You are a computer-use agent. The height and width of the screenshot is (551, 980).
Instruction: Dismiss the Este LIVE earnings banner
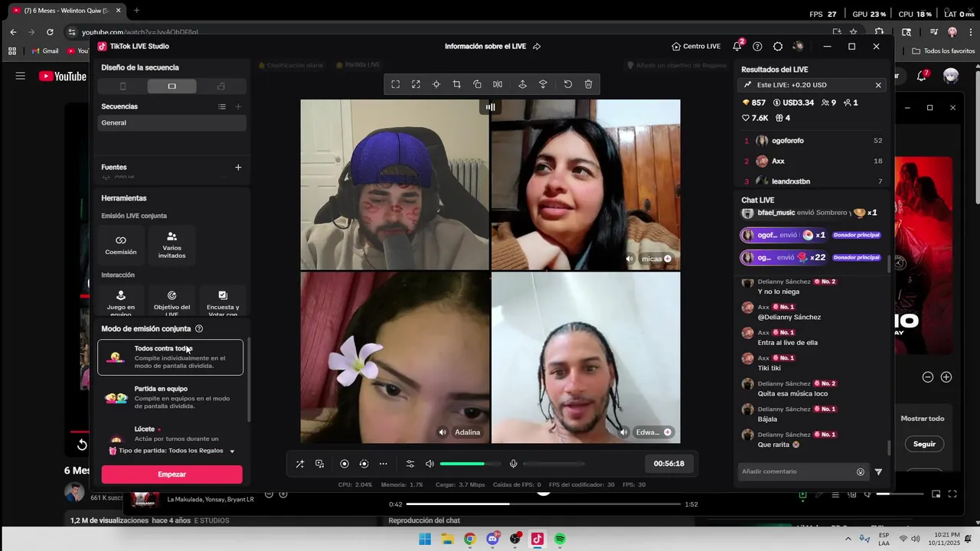(878, 85)
